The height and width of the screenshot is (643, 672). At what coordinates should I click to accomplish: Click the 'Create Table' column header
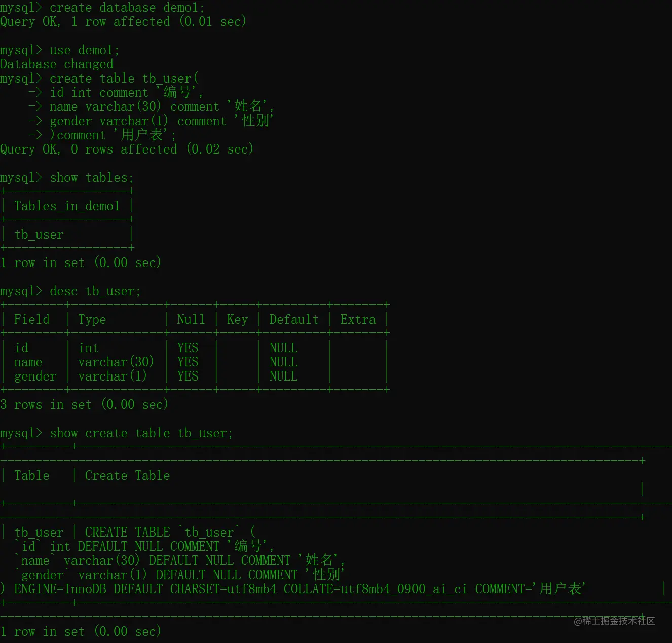point(127,476)
